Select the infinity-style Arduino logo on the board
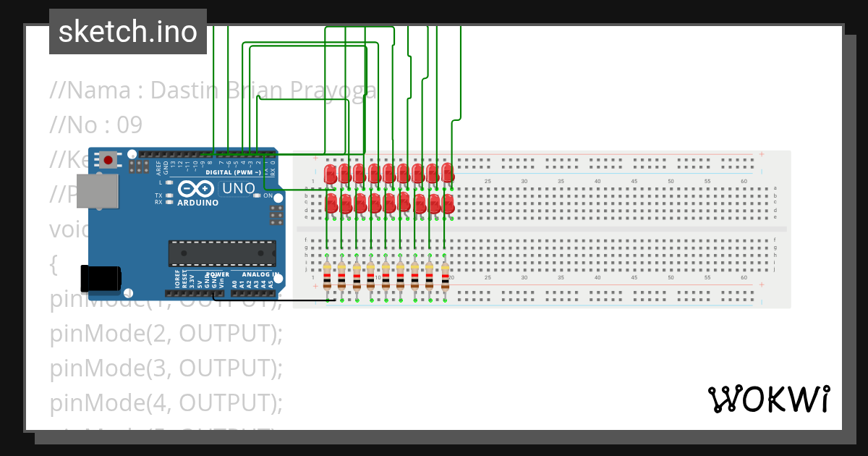This screenshot has height=456, width=868. coord(196,189)
